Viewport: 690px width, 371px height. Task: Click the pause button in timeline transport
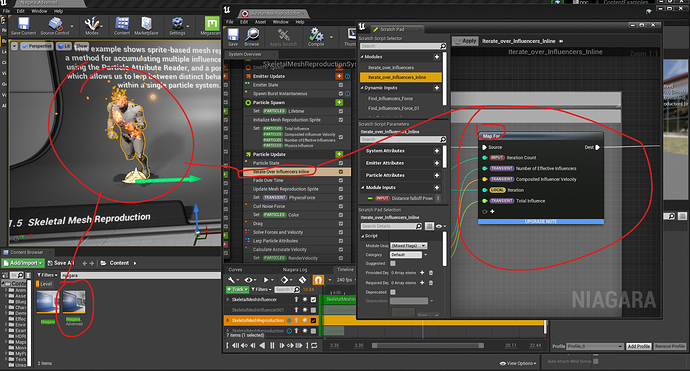pos(272,345)
